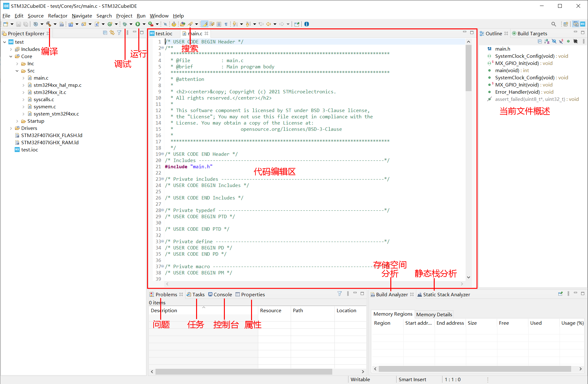588x384 pixels.
Task: Toggle Show Whitespace Characters pilcrow button
Action: (226, 24)
